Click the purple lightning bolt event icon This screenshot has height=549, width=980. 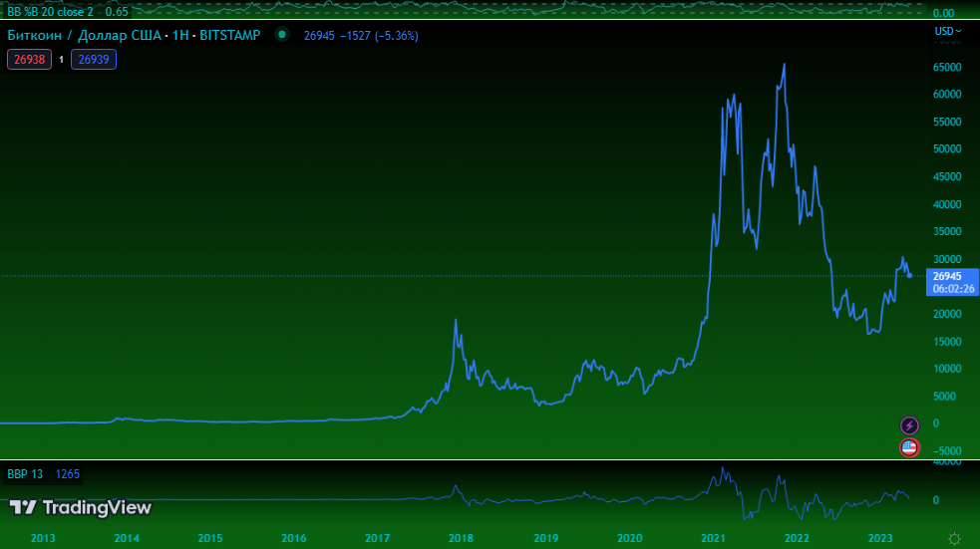point(909,426)
